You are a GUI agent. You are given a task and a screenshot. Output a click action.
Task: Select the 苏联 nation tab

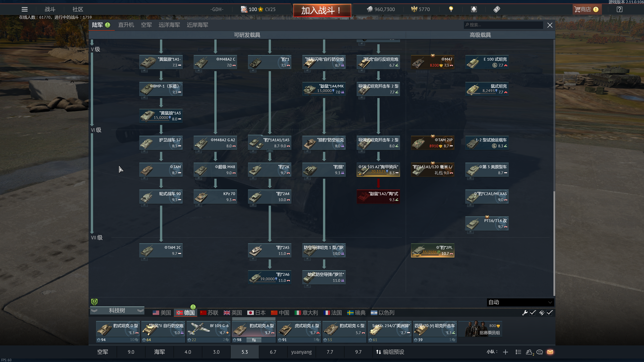tap(209, 313)
